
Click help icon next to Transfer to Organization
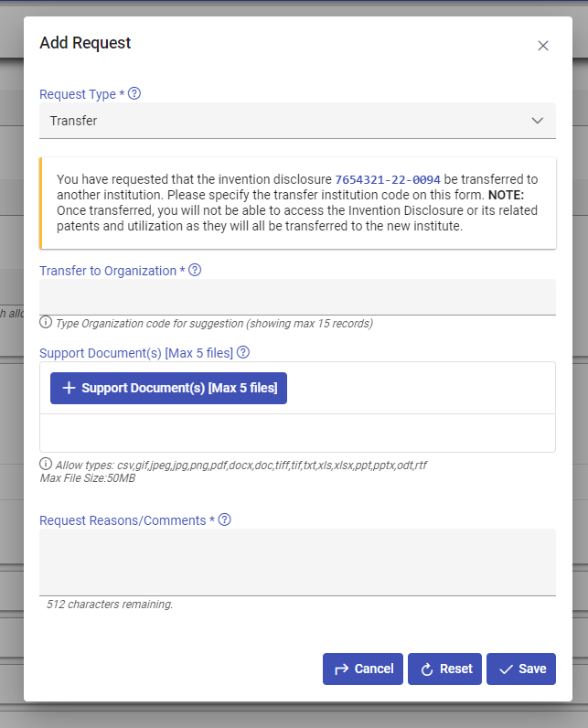coord(194,270)
